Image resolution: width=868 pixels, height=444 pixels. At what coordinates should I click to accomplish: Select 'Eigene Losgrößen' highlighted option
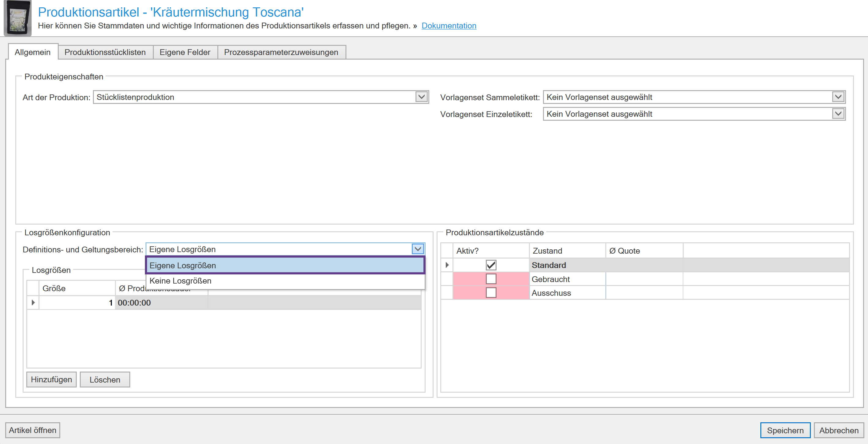(x=183, y=266)
